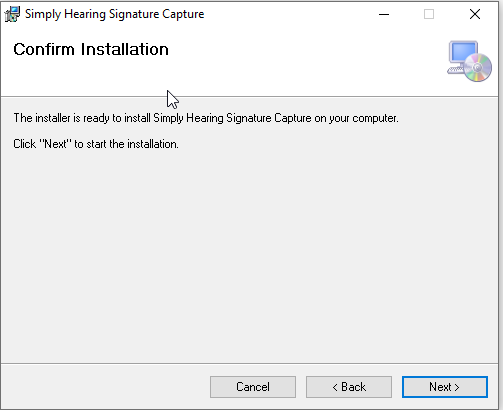The width and height of the screenshot is (503, 410).
Task: Click the 'Click "Next" to start' instruction text
Action: (96, 144)
